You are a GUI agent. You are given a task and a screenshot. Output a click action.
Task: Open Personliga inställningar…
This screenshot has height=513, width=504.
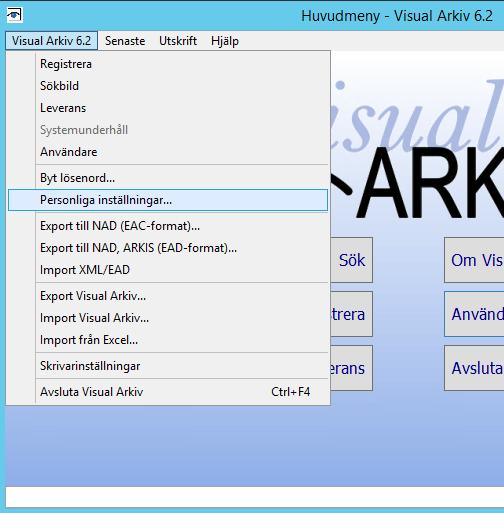pos(168,200)
